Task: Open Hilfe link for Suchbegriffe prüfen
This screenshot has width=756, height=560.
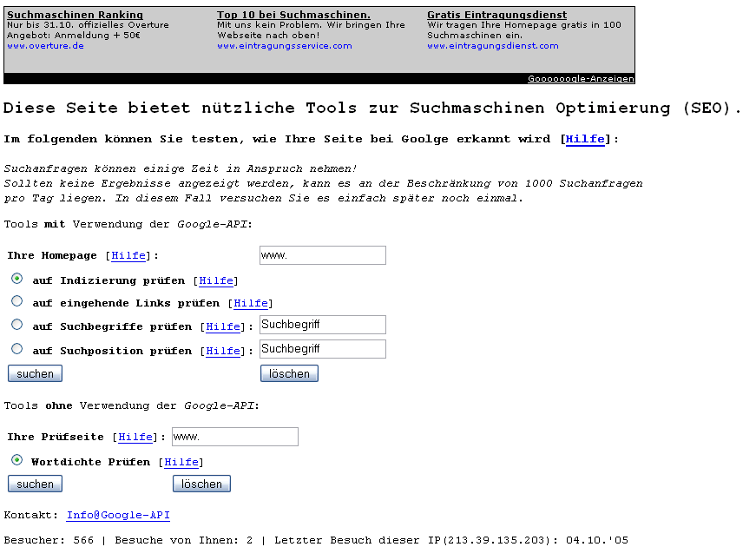Action: (223, 327)
